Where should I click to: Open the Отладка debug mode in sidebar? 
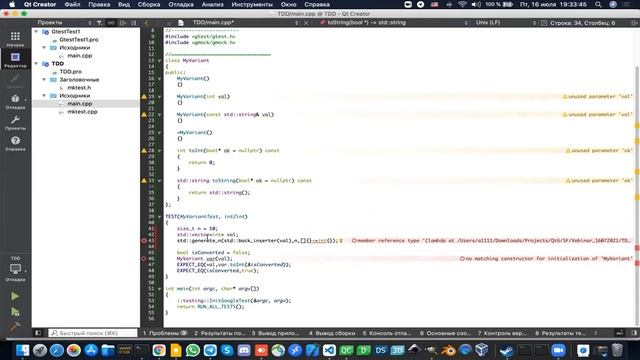pos(15,102)
